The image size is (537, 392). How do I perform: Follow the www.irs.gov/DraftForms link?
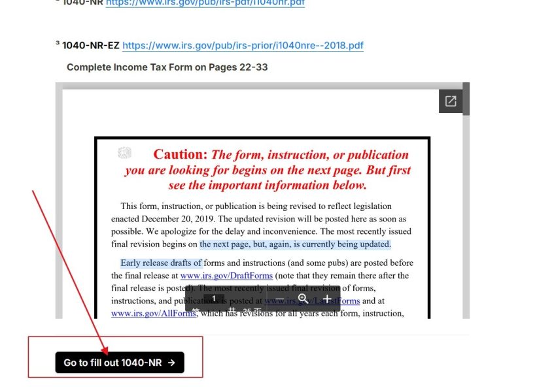pyautogui.click(x=226, y=276)
